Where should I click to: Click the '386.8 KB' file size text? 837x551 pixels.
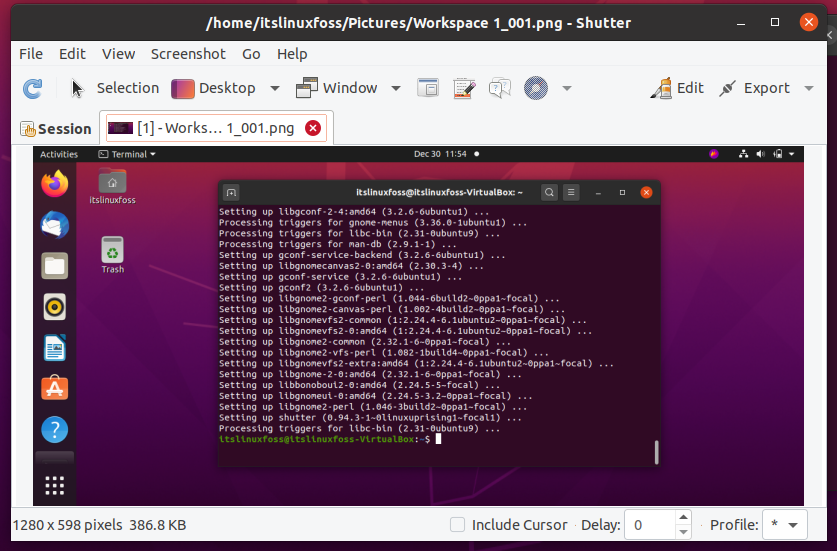point(157,525)
